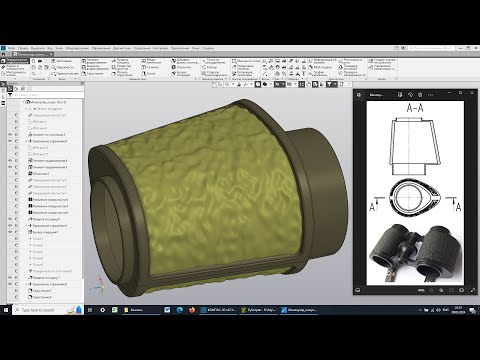The width and height of the screenshot is (480, 360).
Task: Select the Оболочка shell tool in ribbon
Action: (x=181, y=67)
